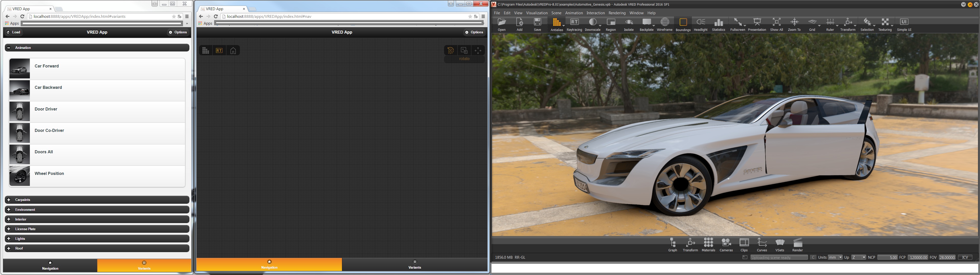Screen dimensions: 980x275
Task: Open the Materials editor icon
Action: tap(708, 244)
